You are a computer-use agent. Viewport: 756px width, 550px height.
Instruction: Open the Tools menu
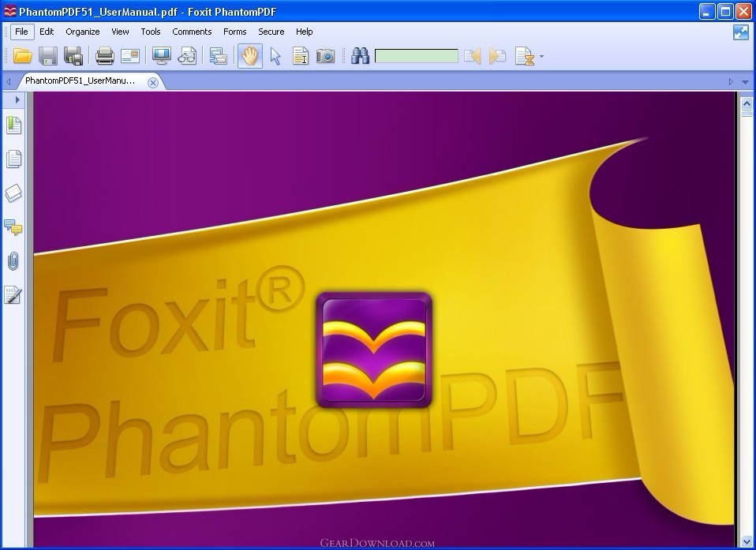click(x=151, y=32)
